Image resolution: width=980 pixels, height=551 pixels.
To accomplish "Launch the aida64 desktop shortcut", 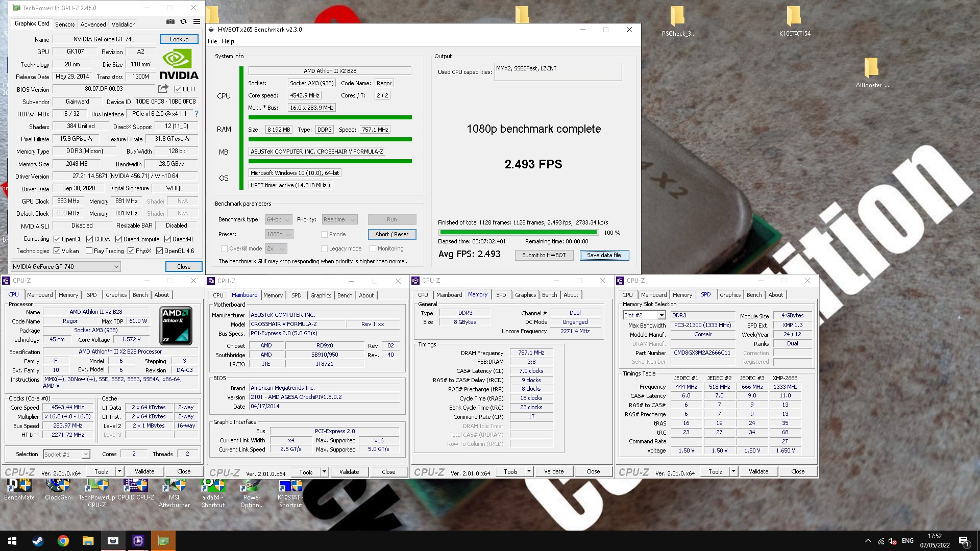I will 213,493.
